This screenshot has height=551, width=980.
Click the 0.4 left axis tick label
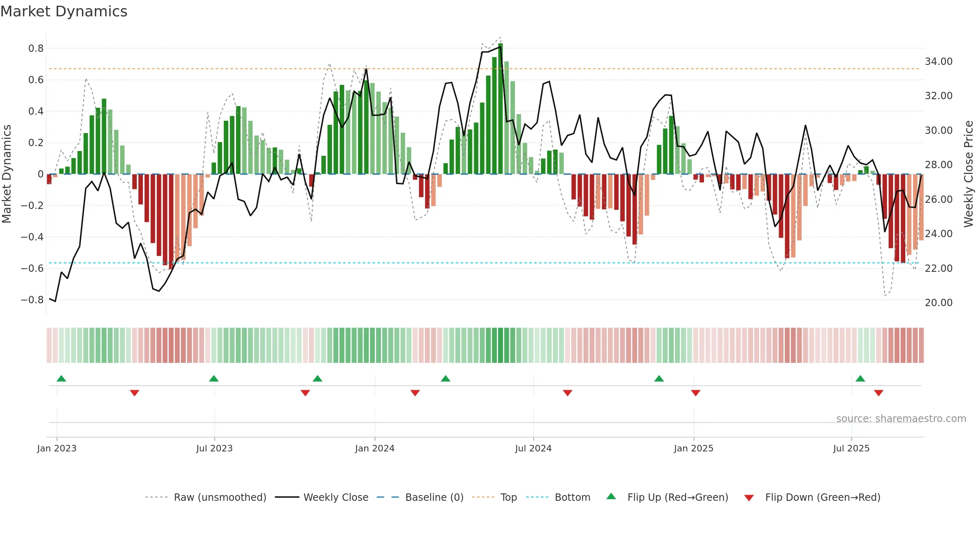36,111
